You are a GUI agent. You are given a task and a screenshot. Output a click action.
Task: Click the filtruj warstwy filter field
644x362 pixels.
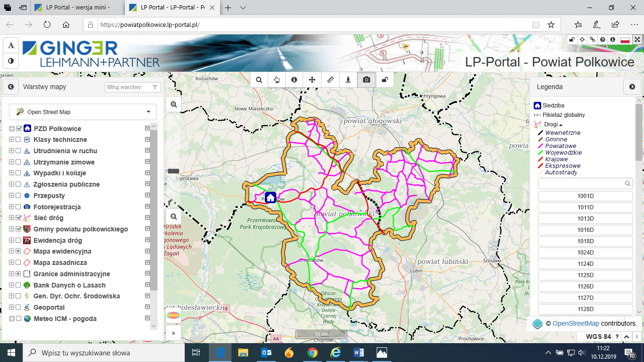tap(127, 87)
